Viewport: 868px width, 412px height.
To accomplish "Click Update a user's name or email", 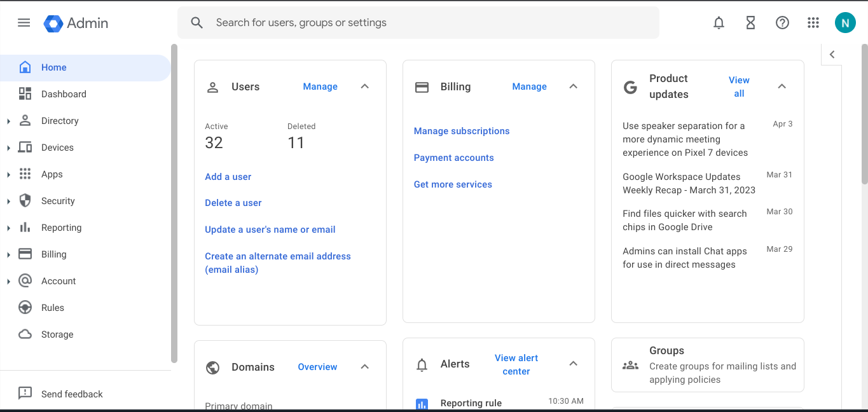I will pyautogui.click(x=270, y=230).
